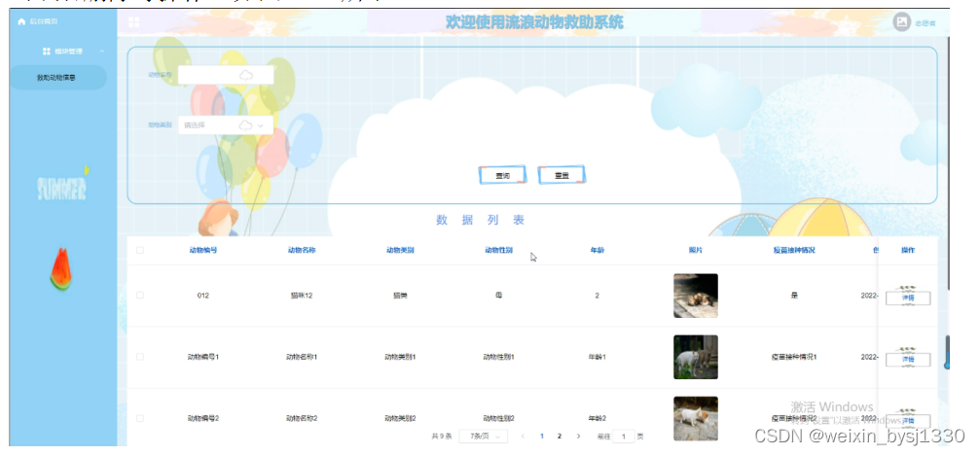Click the 疫苗接种情况 column header

(794, 250)
